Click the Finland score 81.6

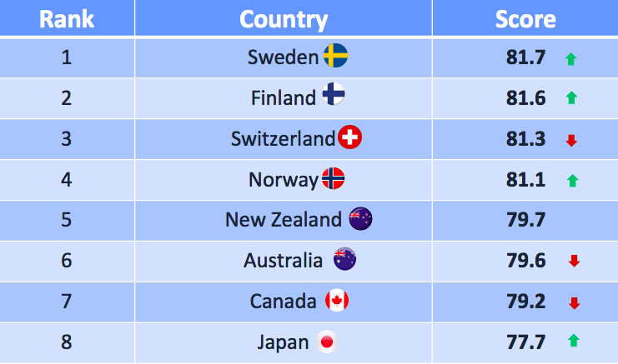point(525,98)
